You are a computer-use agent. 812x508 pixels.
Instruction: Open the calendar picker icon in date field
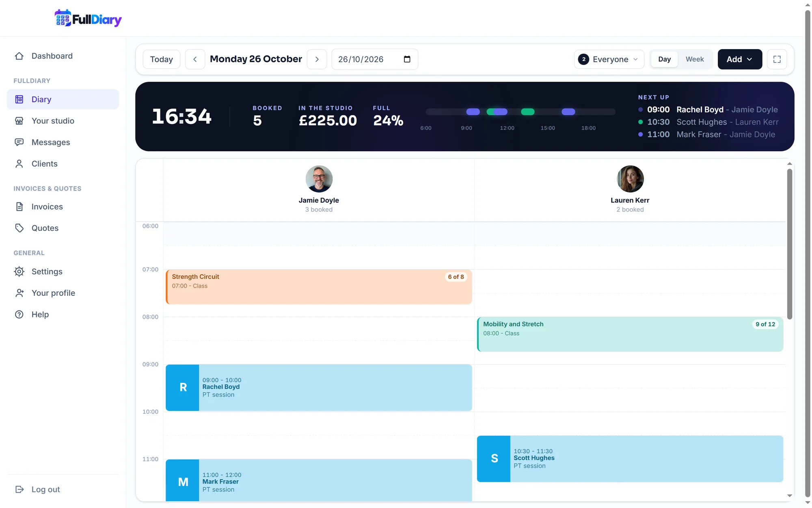[x=407, y=59]
